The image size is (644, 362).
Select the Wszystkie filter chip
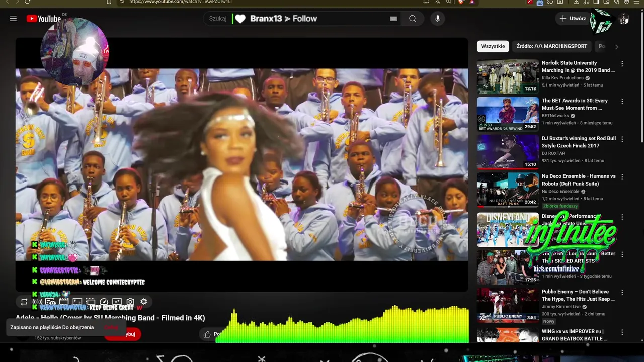493,46
